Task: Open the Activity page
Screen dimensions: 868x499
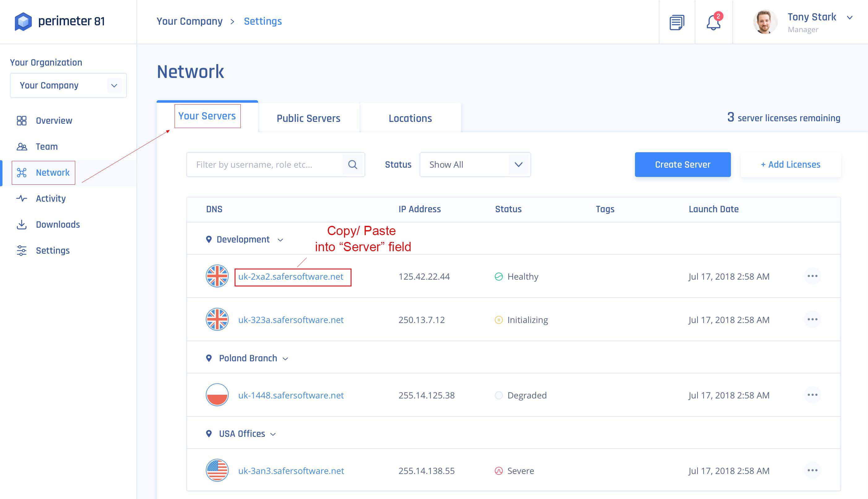Action: (50, 198)
